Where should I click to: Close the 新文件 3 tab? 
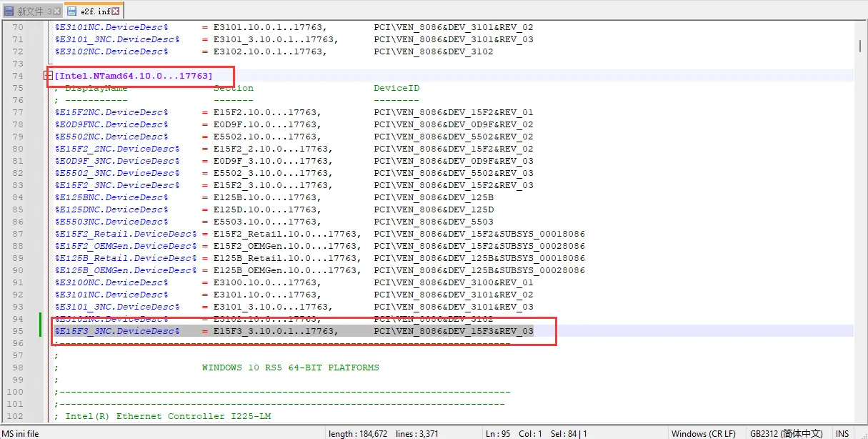[57, 11]
